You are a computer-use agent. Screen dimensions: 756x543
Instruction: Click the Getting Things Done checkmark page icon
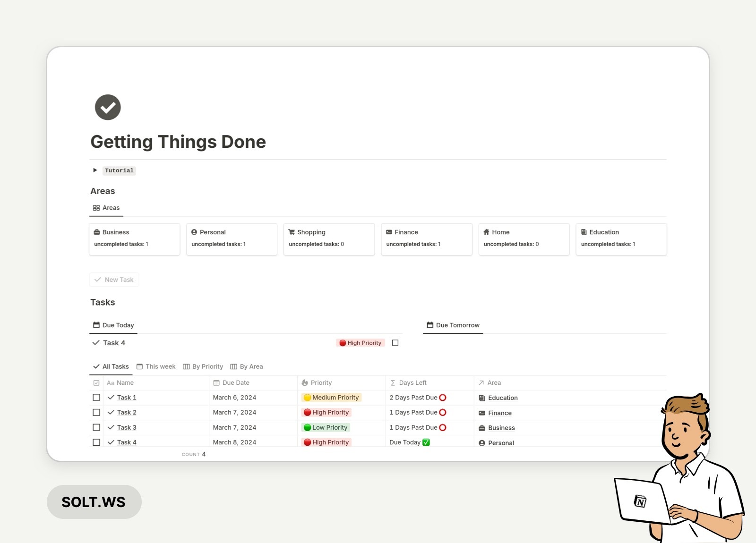pos(108,107)
